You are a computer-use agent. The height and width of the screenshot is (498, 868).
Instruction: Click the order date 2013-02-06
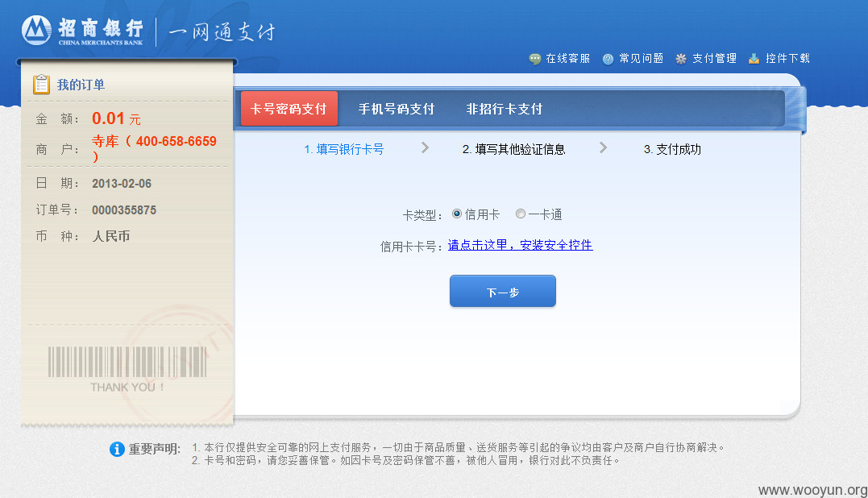(121, 184)
